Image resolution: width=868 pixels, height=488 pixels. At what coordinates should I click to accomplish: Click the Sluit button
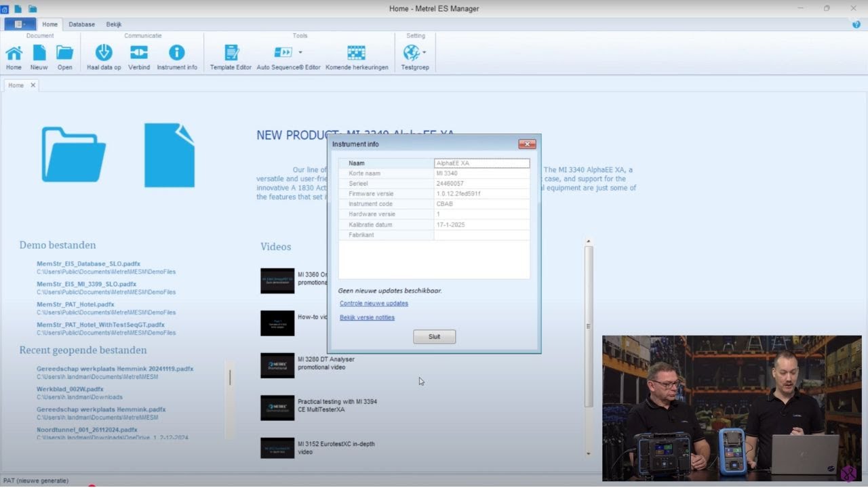tap(435, 337)
